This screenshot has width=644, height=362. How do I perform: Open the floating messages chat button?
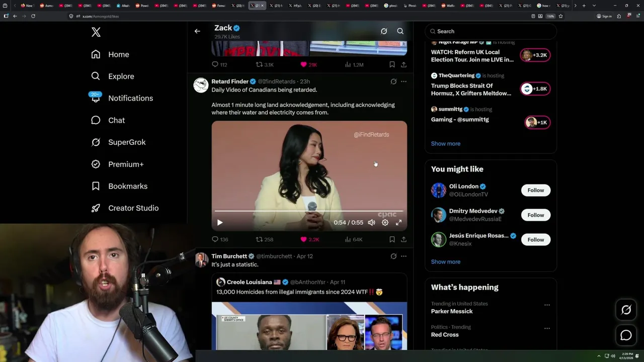point(626,335)
